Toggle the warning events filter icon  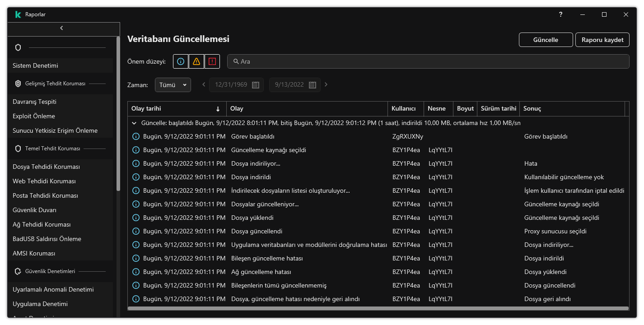pos(196,61)
